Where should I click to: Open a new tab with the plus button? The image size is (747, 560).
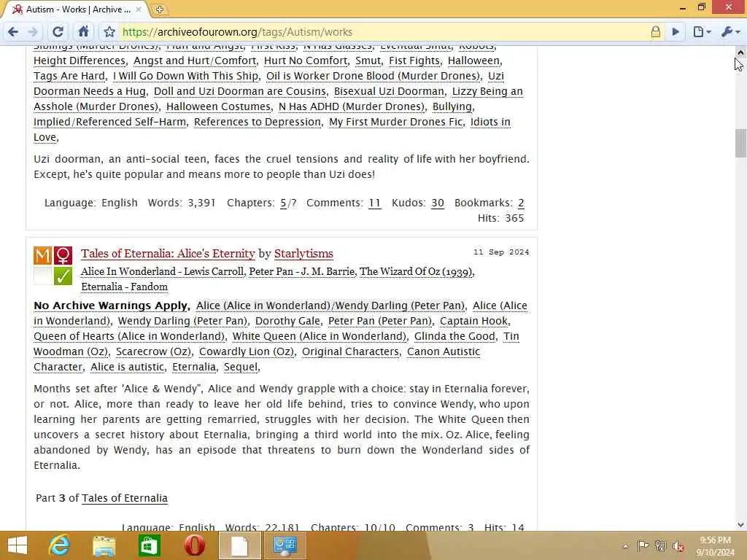pyautogui.click(x=160, y=9)
